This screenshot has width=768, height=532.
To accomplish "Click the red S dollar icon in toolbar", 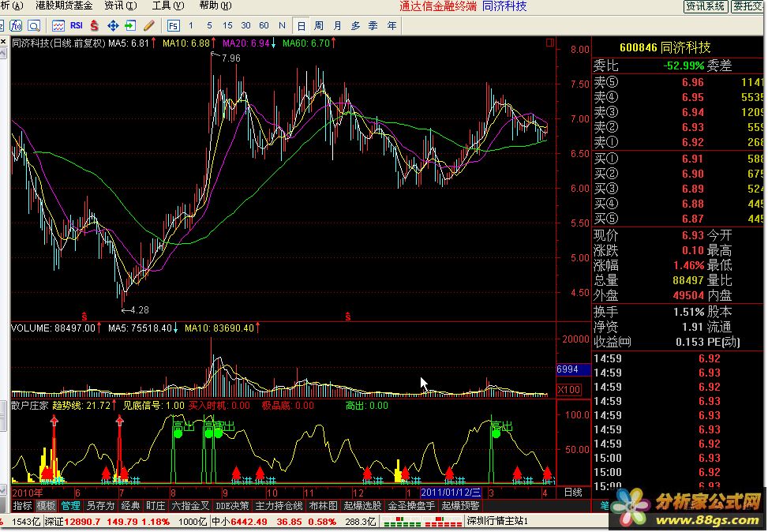I will point(95,25).
